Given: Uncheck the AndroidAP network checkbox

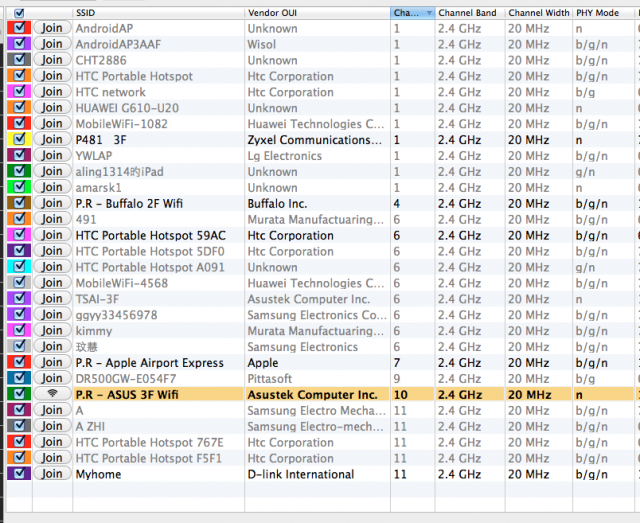Looking at the screenshot, I should pos(19,28).
